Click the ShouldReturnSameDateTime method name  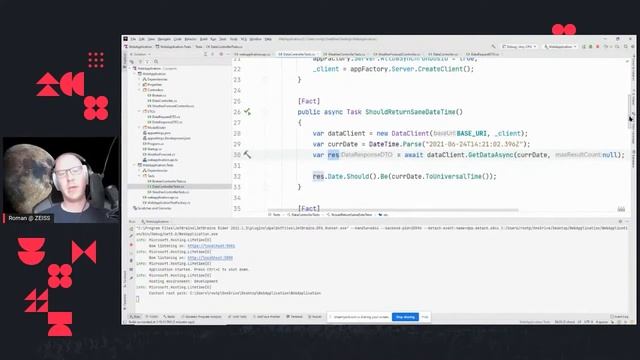click(x=410, y=112)
